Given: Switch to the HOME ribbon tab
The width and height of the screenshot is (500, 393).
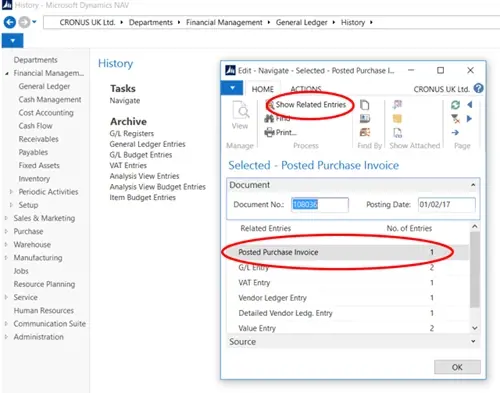Looking at the screenshot, I should click(x=263, y=89).
